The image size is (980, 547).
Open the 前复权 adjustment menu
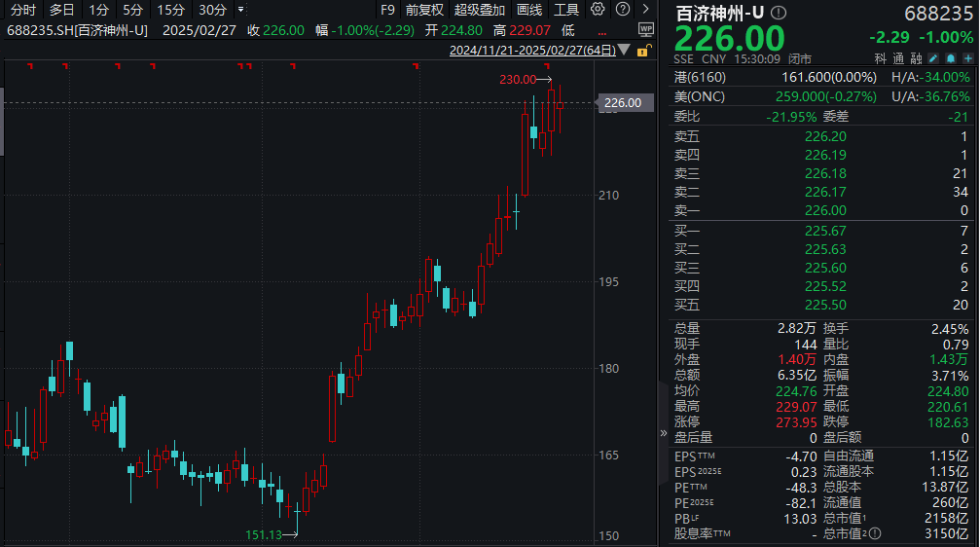(424, 10)
